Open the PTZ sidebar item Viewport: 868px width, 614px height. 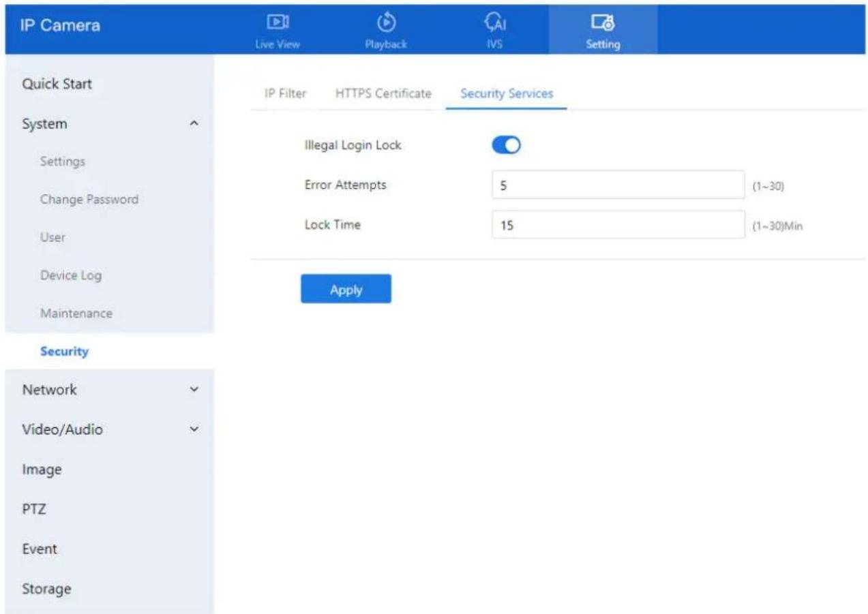tap(33, 510)
